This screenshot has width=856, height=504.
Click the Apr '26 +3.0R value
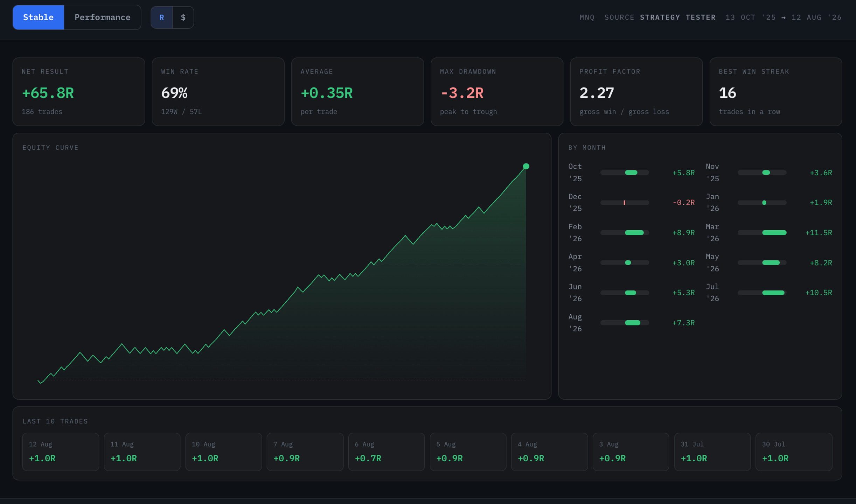pyautogui.click(x=683, y=263)
